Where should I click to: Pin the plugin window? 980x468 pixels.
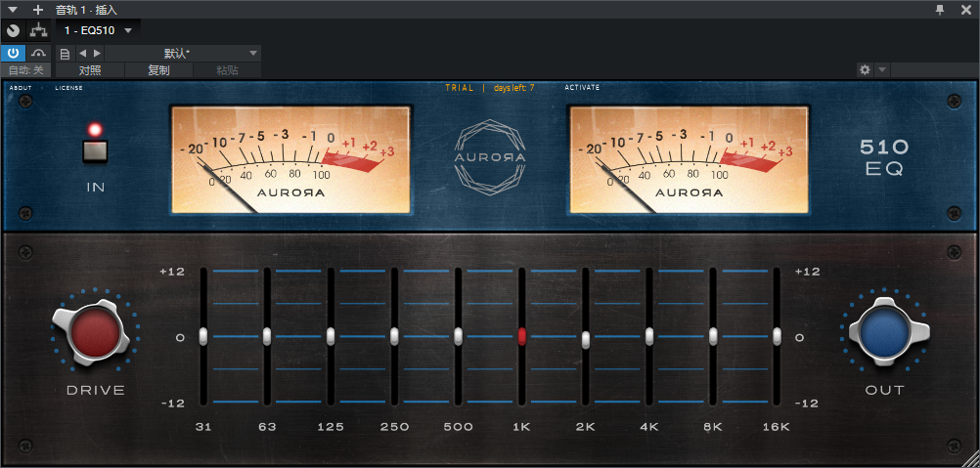point(939,10)
